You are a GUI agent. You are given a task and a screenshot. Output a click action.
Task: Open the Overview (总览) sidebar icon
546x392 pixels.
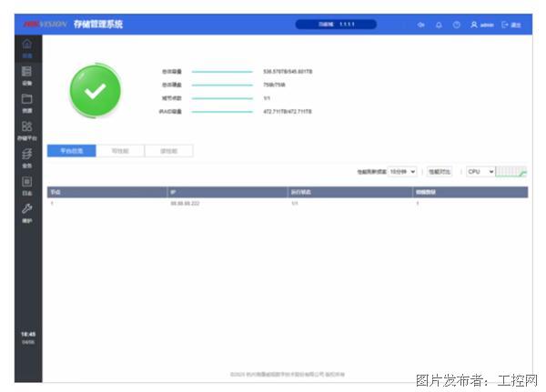(x=26, y=46)
